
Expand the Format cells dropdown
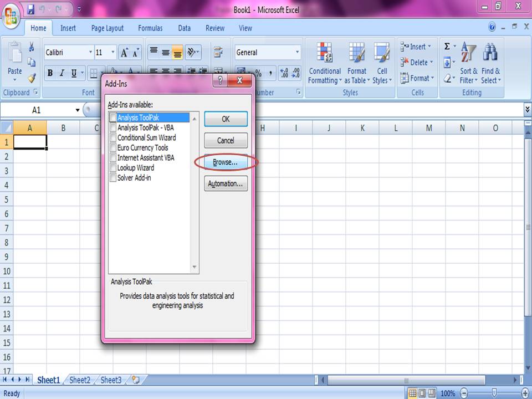433,78
